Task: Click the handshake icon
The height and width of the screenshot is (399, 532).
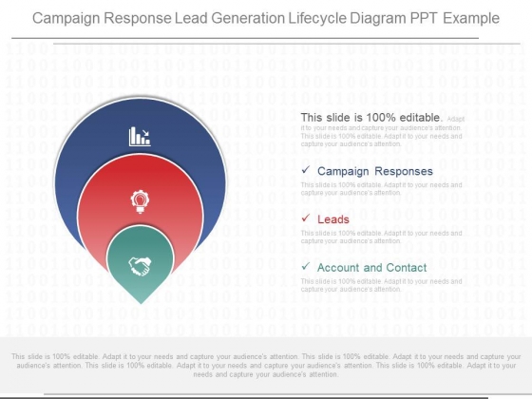Action: coord(140,266)
